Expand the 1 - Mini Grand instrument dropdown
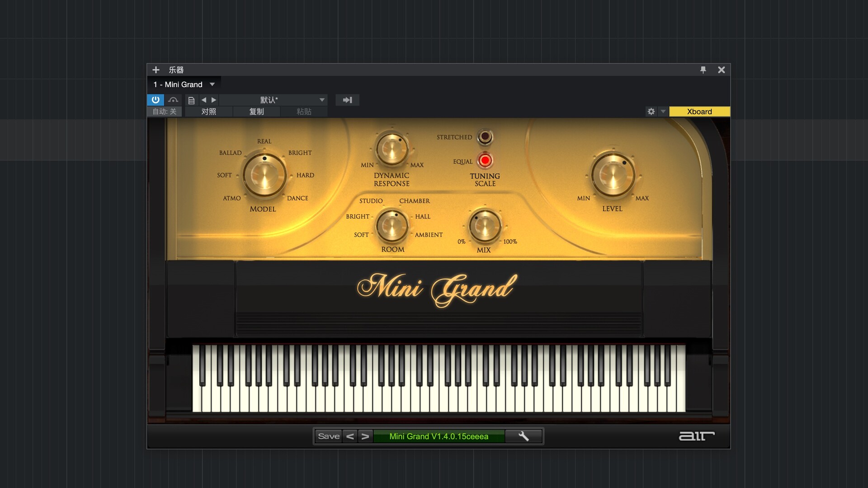The image size is (868, 488). click(x=212, y=84)
